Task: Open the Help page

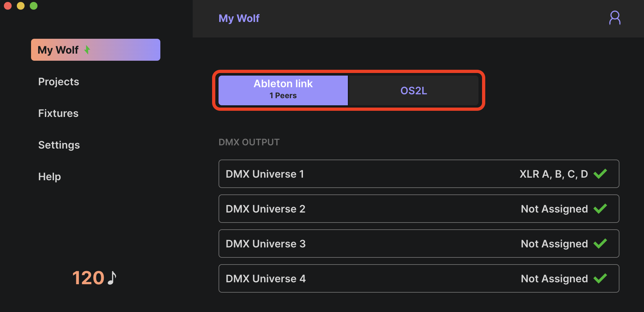Action: point(49,176)
